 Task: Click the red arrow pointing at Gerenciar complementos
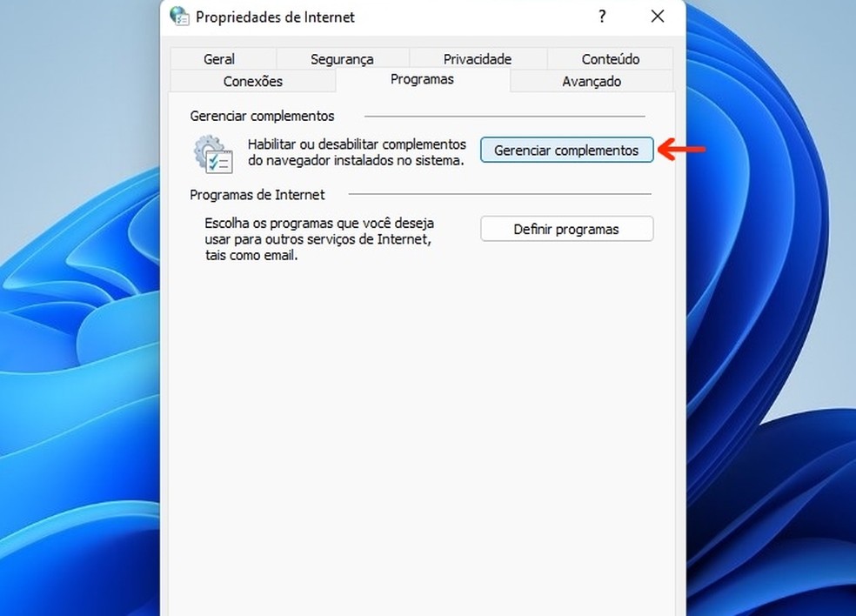click(682, 149)
